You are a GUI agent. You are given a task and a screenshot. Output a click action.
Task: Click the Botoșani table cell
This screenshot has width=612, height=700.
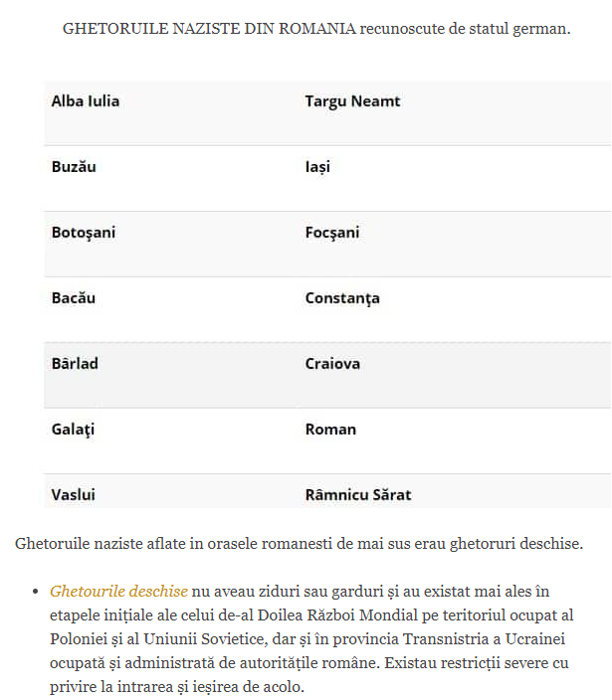point(84,232)
